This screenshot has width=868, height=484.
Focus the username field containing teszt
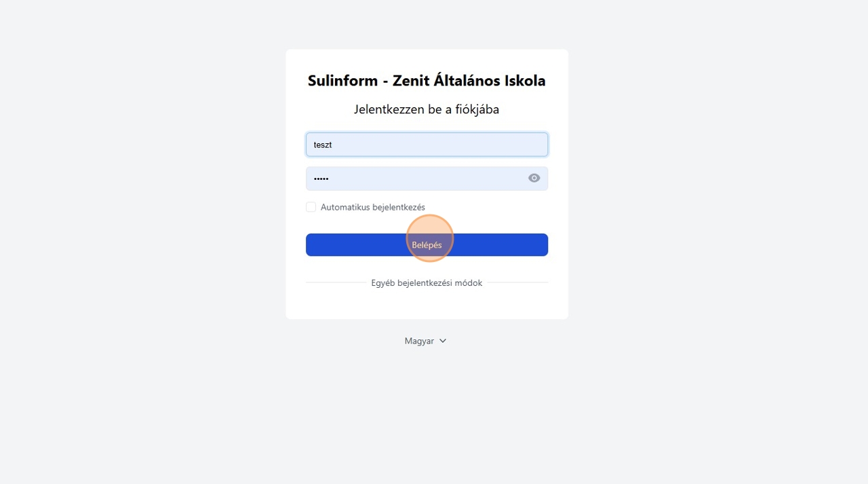pyautogui.click(x=427, y=145)
